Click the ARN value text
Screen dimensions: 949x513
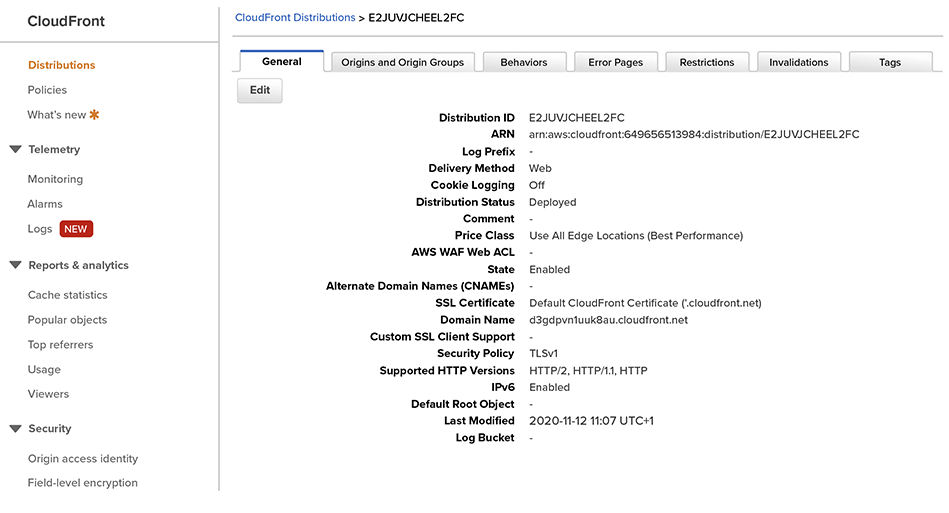(694, 134)
